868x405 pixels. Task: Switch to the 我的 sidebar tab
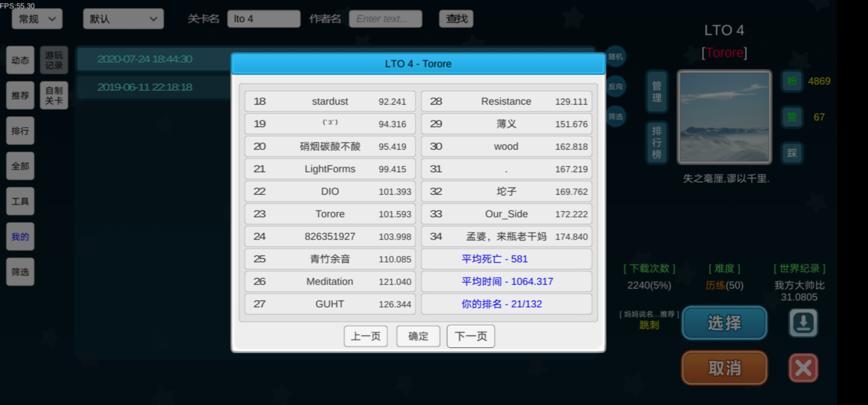[20, 237]
